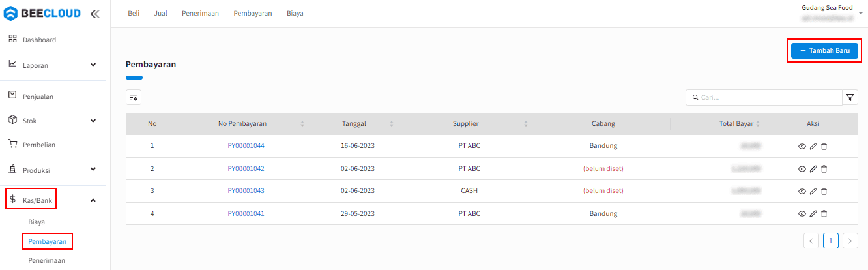Open payment PY00001041 link
The height and width of the screenshot is (270, 868).
(246, 213)
